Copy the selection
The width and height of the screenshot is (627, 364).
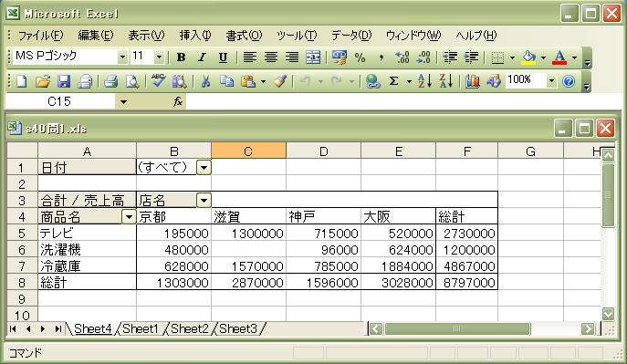[x=226, y=81]
